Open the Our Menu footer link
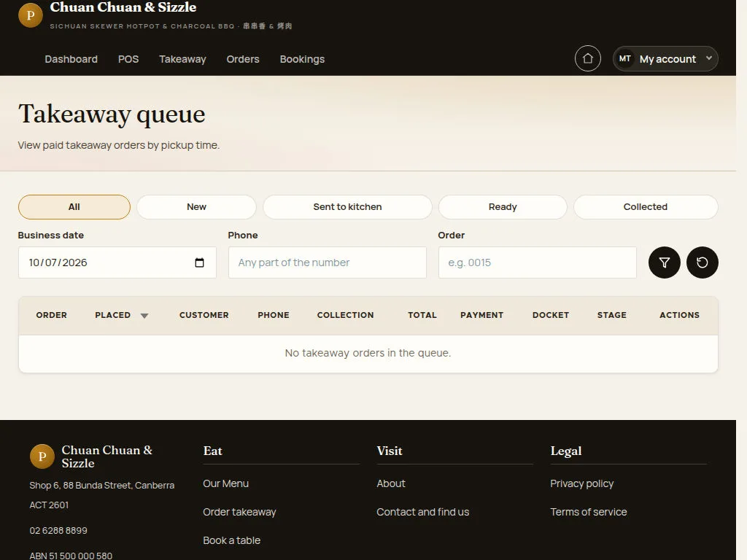The height and width of the screenshot is (560, 747). [x=226, y=483]
